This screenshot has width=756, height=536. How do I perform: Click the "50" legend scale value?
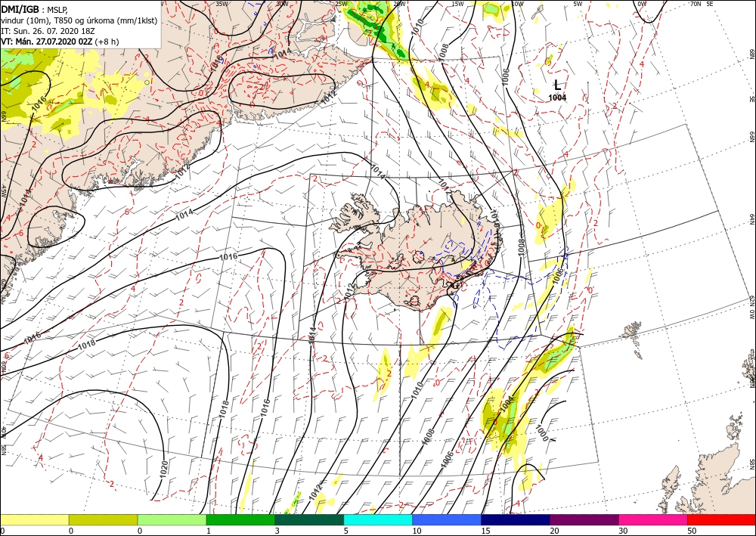pos(692,531)
